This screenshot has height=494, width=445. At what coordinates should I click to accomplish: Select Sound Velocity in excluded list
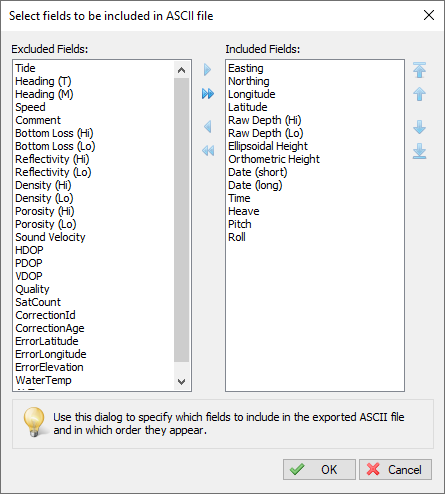[x=50, y=237]
